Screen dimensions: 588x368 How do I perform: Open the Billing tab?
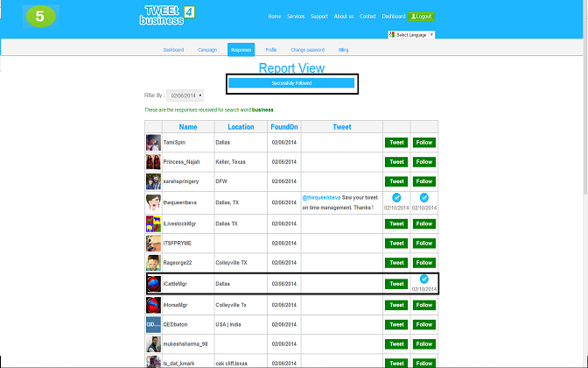point(344,50)
